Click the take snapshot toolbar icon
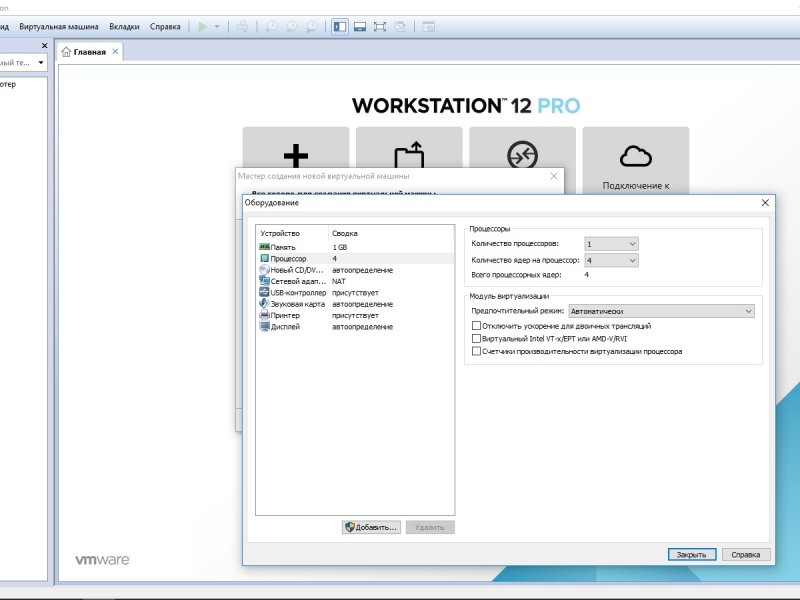Screen dimensions: 800x600 (271, 27)
